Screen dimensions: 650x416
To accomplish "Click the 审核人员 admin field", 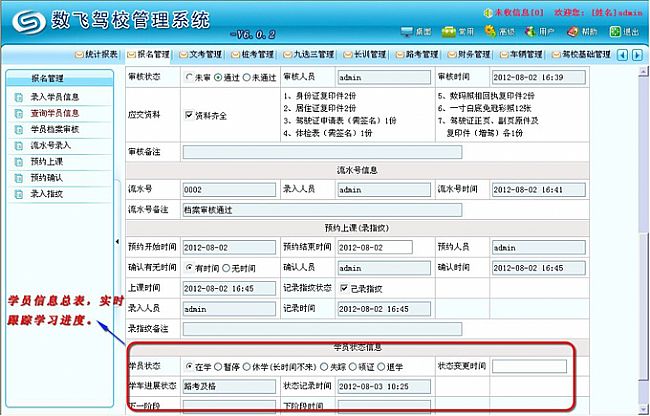I will pyautogui.click(x=384, y=77).
